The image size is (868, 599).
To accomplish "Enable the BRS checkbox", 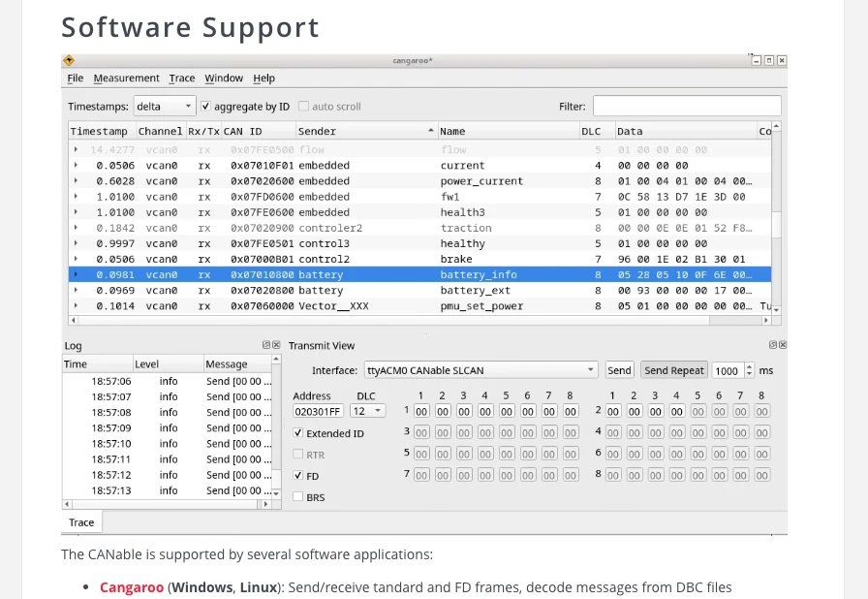I will point(298,497).
